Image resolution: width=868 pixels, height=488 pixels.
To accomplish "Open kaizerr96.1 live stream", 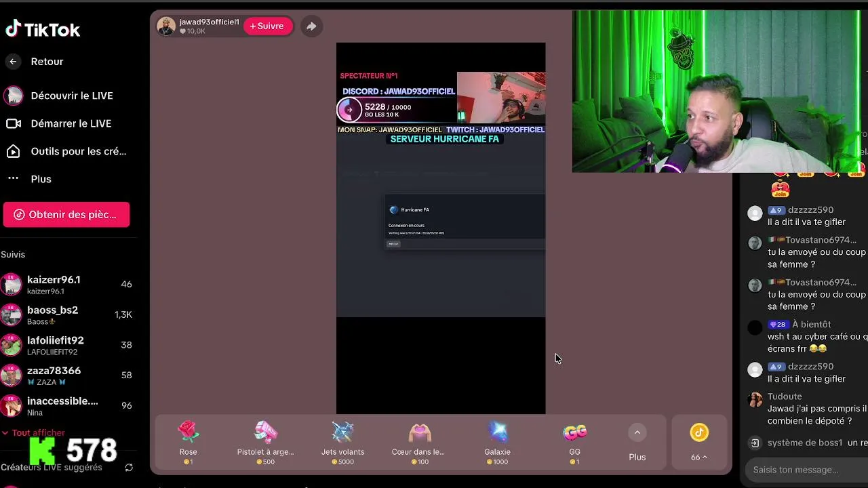I will pyautogui.click(x=68, y=285).
